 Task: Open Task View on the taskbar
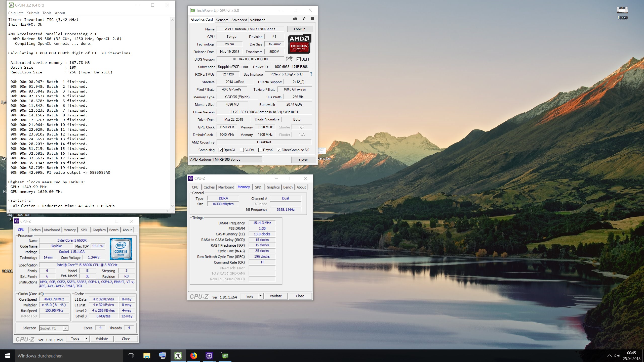131,356
